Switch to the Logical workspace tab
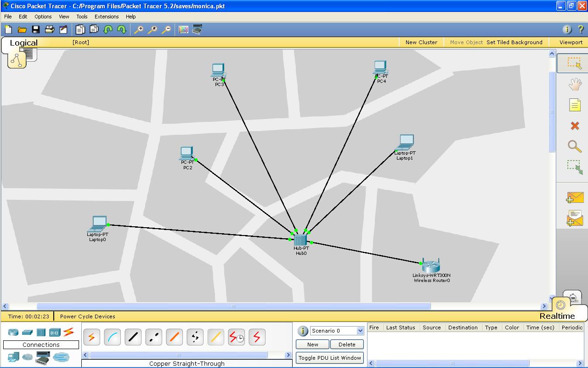This screenshot has height=368, width=588. point(23,43)
